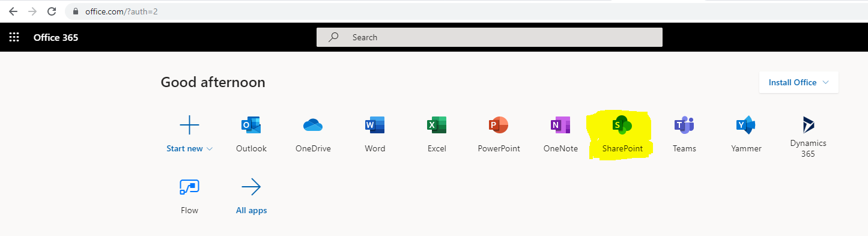Click the Yammer label text

coord(746,148)
